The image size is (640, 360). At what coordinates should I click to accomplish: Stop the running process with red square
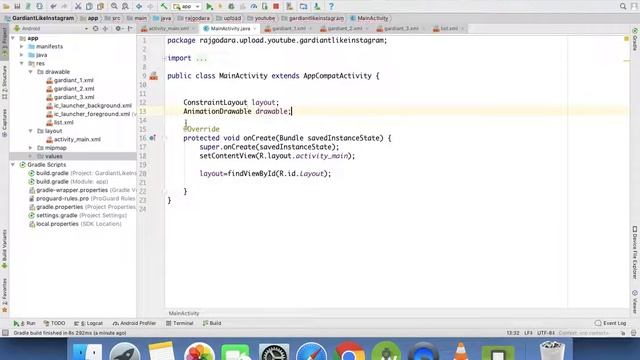pyautogui.click(x=276, y=7)
